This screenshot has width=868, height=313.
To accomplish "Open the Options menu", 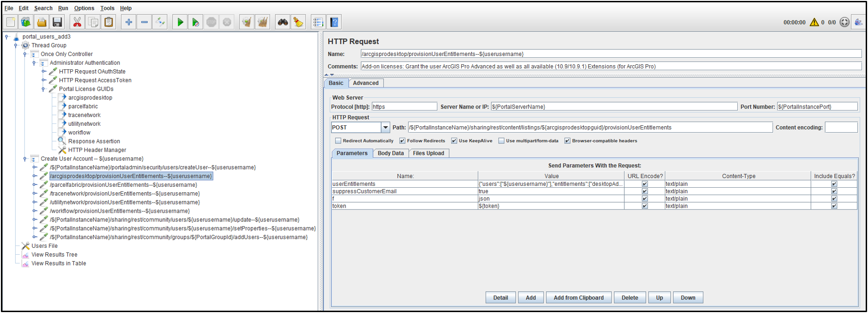I will coord(84,8).
